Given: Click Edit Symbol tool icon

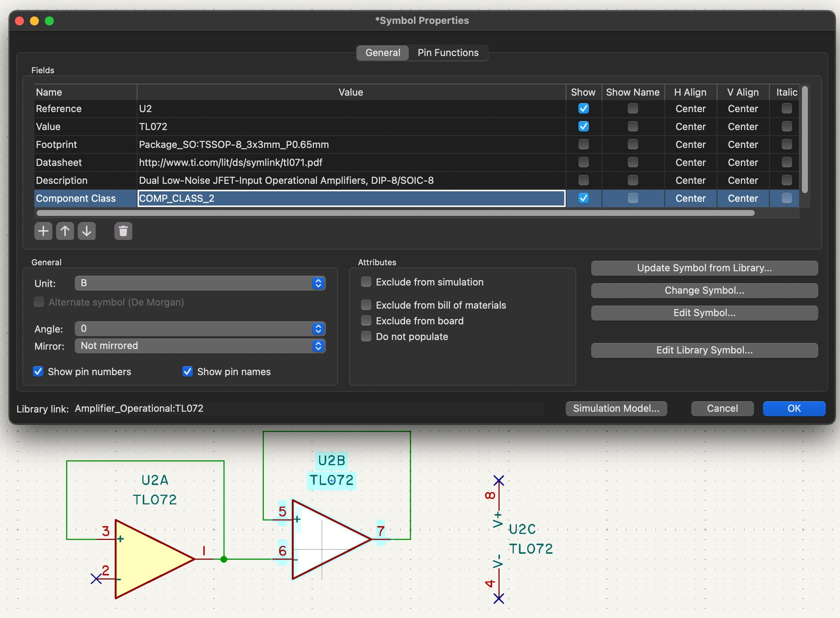Looking at the screenshot, I should click(x=705, y=312).
